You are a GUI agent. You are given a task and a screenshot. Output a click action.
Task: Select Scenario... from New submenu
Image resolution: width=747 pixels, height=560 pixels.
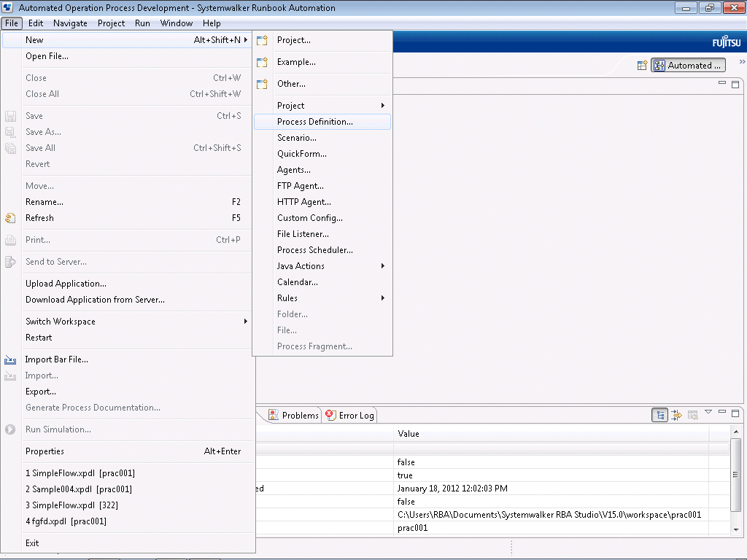click(x=322, y=138)
